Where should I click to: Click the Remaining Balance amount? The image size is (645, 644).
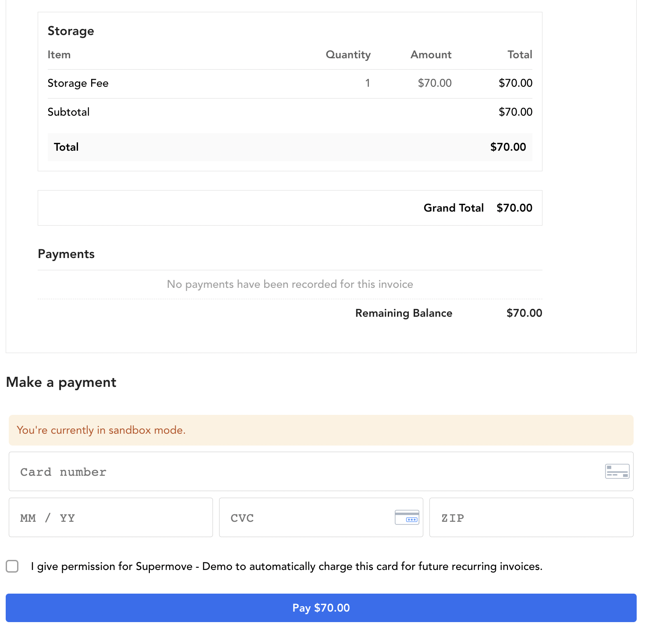(525, 313)
